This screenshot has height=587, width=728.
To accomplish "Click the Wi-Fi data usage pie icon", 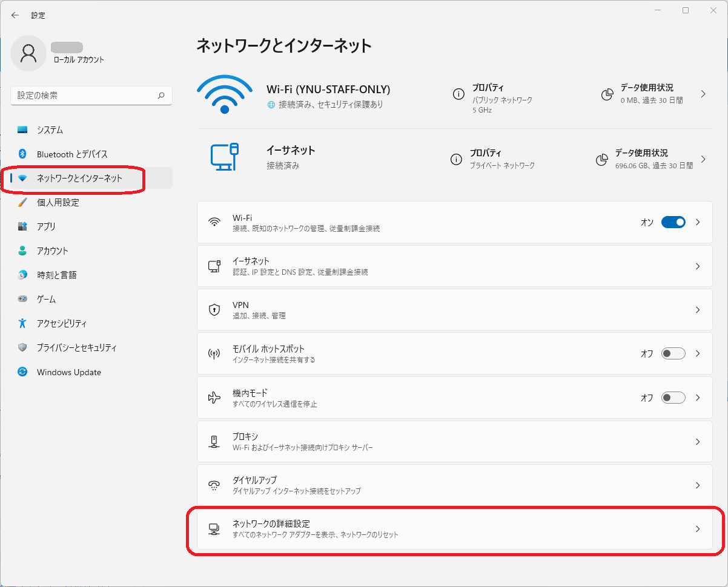I will tap(607, 94).
